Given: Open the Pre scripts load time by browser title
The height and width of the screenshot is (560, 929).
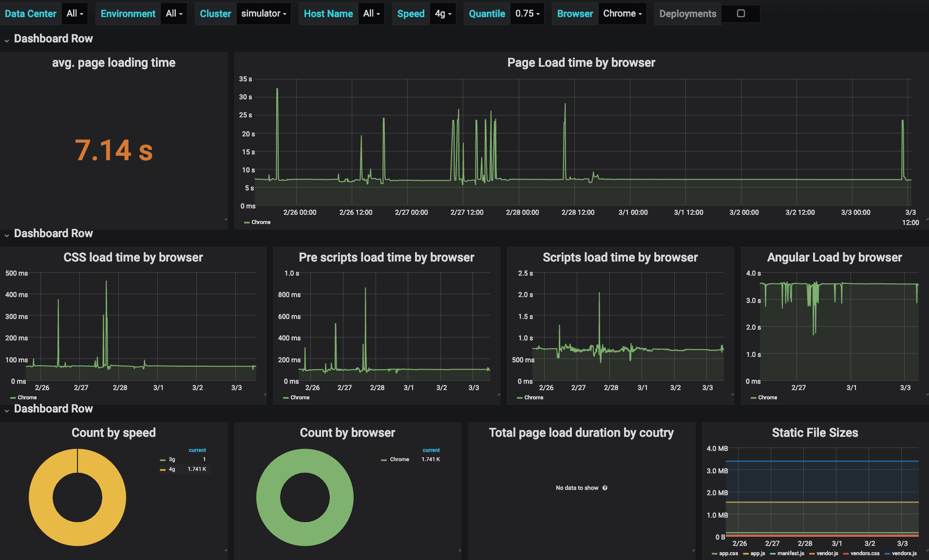Looking at the screenshot, I should click(x=386, y=258).
